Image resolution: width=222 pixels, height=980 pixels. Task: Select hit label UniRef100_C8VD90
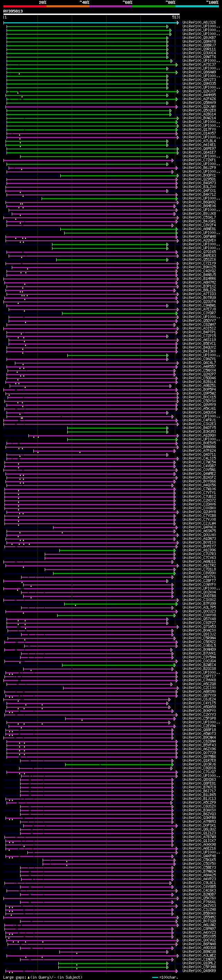[199, 573]
